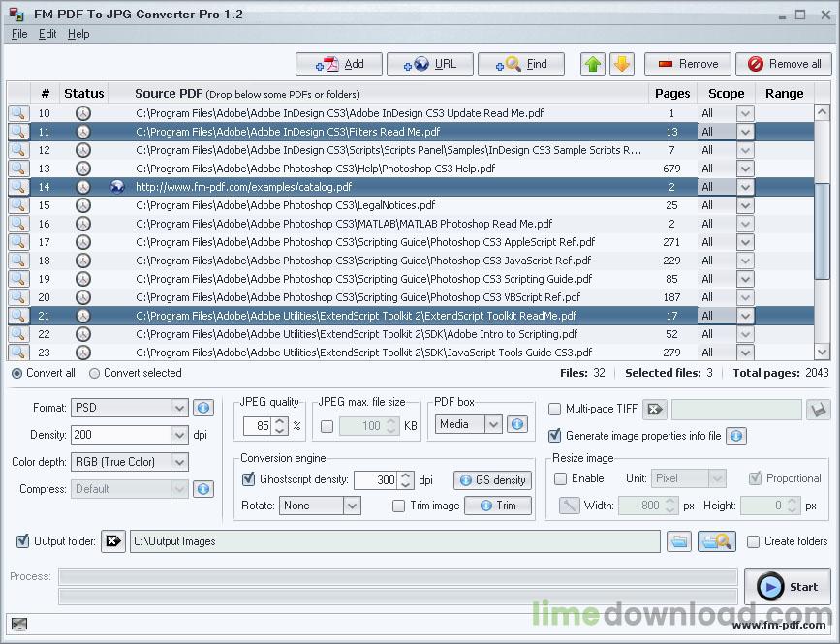Click the save icon after the Multi-page TIFF field
The width and height of the screenshot is (840, 644).
tap(818, 409)
